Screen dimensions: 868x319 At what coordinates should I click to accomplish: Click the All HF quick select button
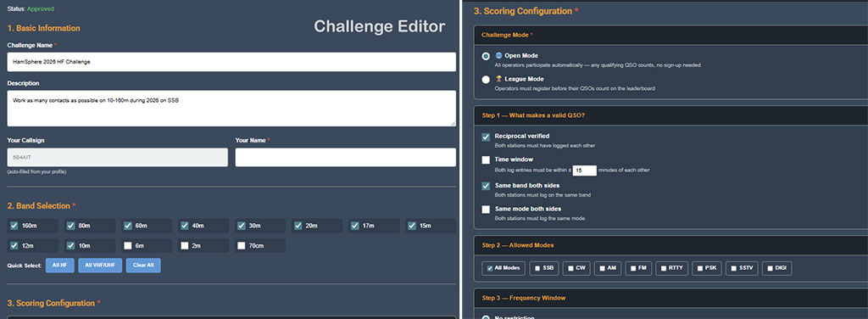click(60, 266)
